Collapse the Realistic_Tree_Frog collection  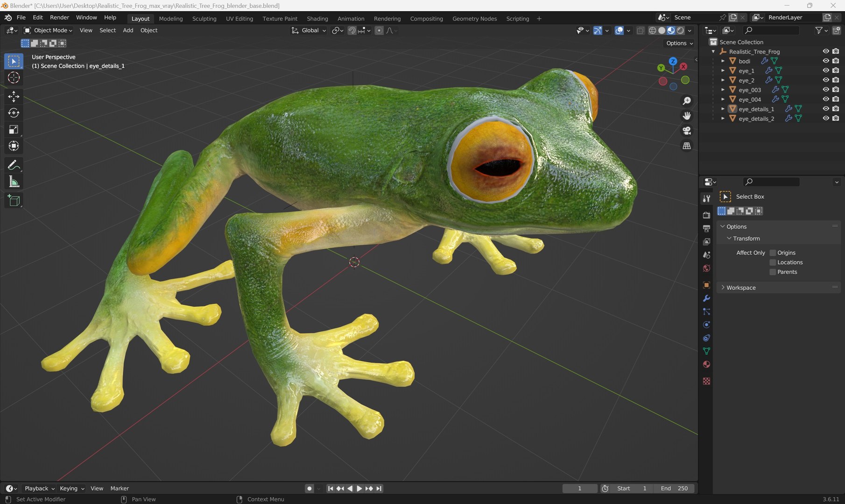[x=713, y=51]
